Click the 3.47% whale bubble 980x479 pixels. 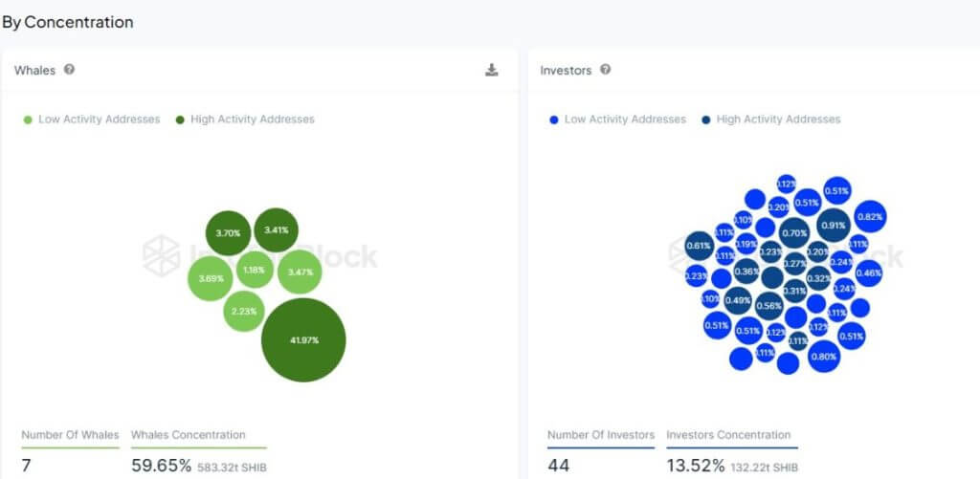(x=300, y=272)
